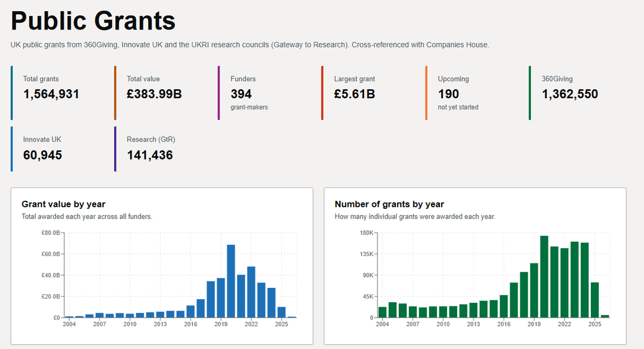Open the Total grants card showing 1,564,931
This screenshot has width=644, height=349.
click(x=57, y=93)
